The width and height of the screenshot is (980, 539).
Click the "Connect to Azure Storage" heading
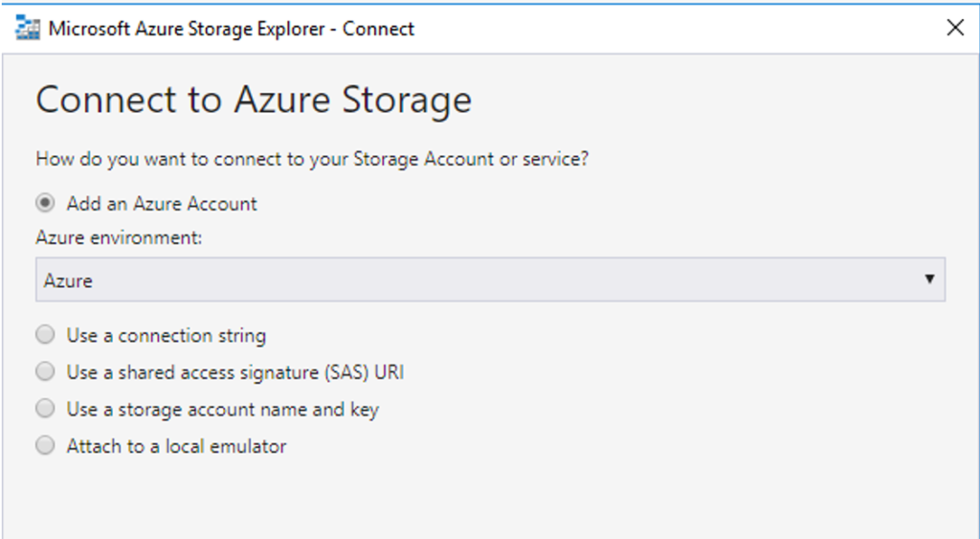pyautogui.click(x=254, y=101)
